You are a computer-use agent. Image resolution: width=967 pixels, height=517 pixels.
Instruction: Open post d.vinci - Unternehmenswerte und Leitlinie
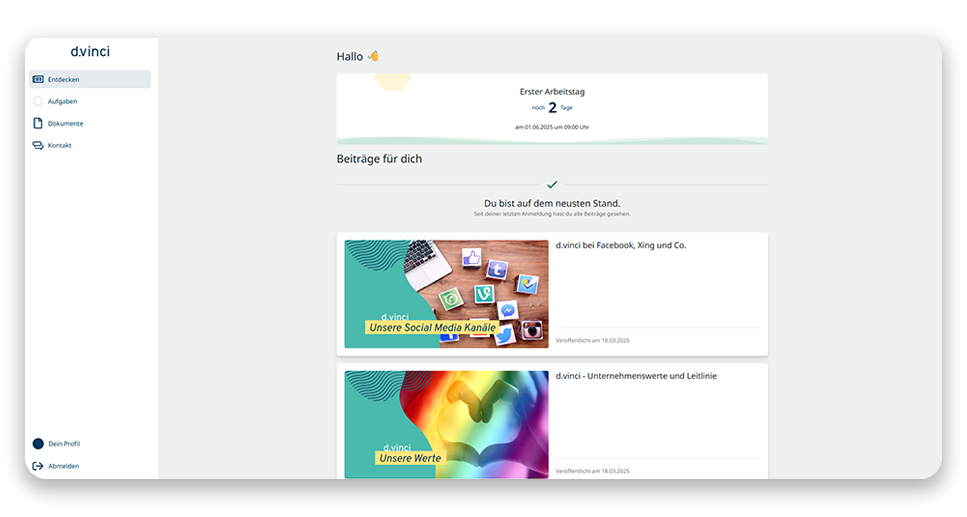coord(636,376)
